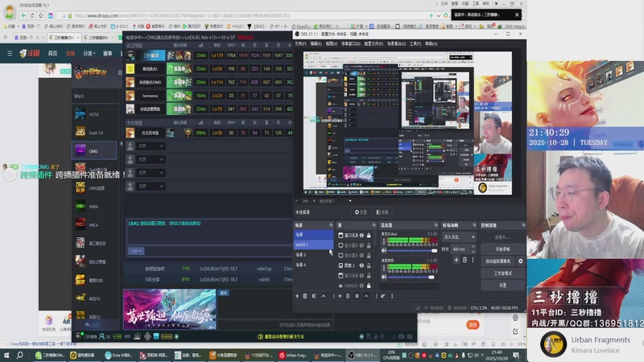The height and width of the screenshot is (362, 644).
Task: Open transition properties three-dot menu
Action: coord(473,260)
